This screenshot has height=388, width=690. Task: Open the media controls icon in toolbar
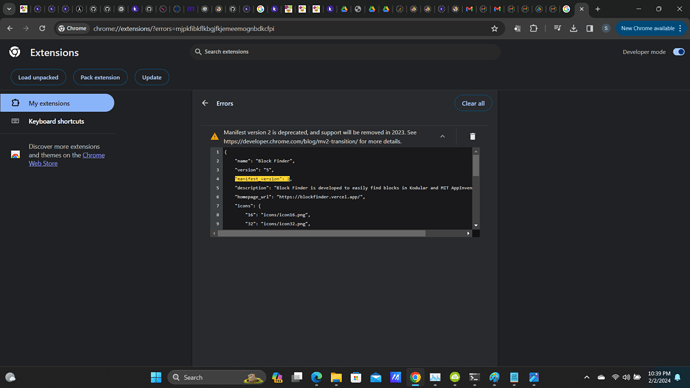coord(557,28)
